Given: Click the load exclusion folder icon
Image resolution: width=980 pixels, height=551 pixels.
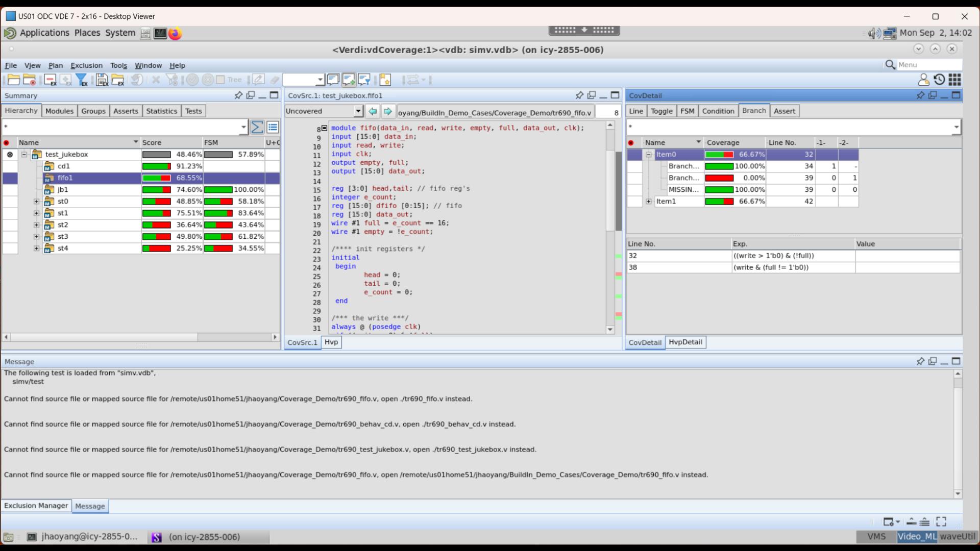Looking at the screenshot, I should pyautogui.click(x=118, y=80).
